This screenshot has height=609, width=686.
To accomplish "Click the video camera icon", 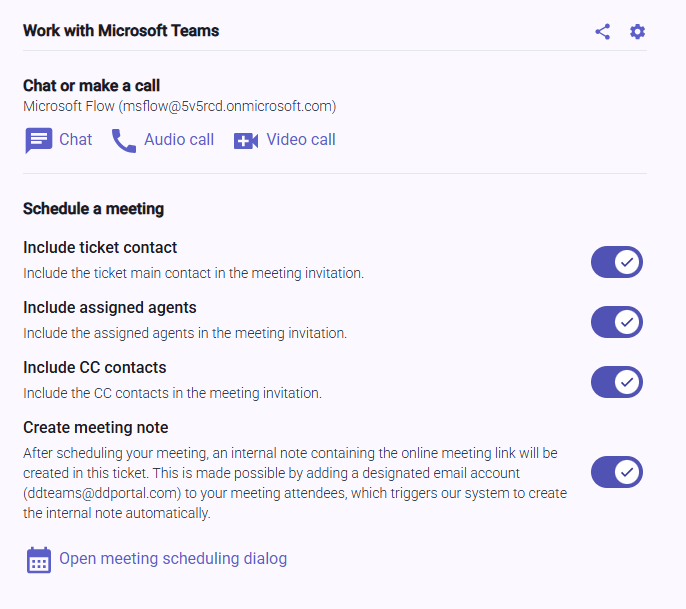I will [x=246, y=140].
